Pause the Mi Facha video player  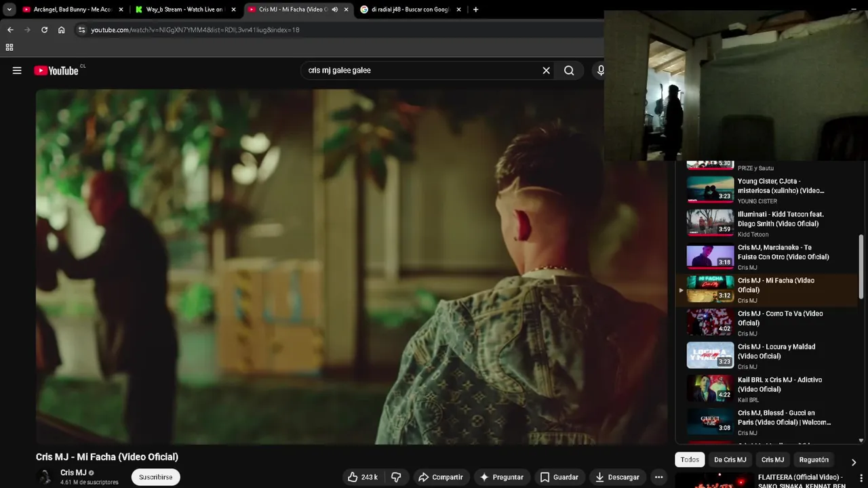pyautogui.click(x=351, y=266)
